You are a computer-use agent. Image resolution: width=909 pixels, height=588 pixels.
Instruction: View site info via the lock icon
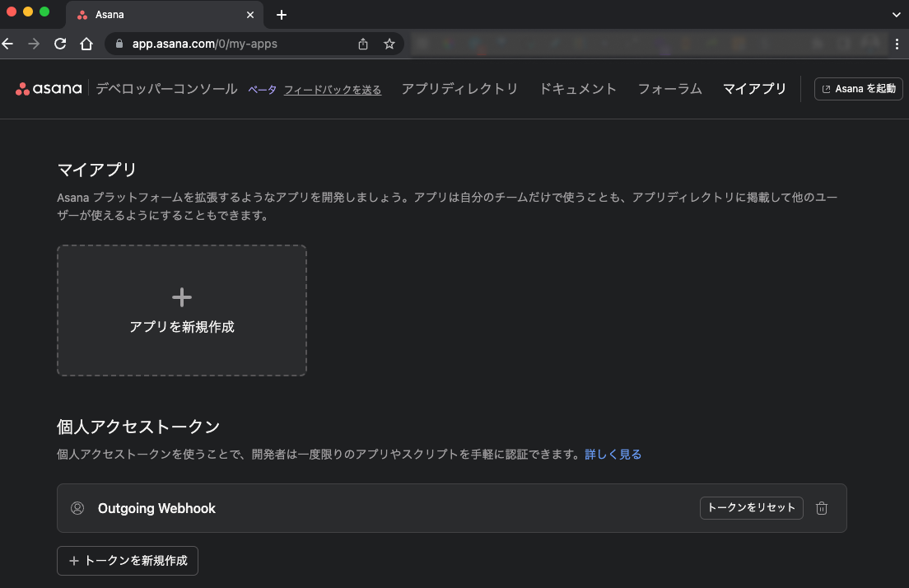pos(119,44)
